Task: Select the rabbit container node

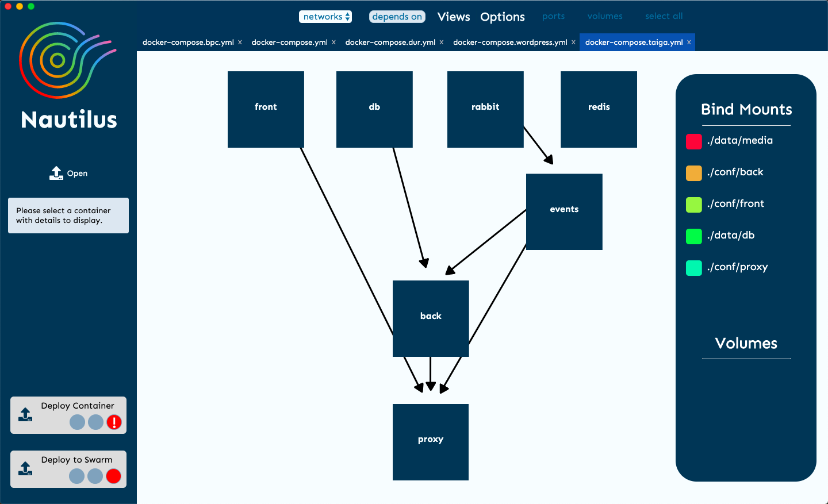Action: click(x=485, y=109)
